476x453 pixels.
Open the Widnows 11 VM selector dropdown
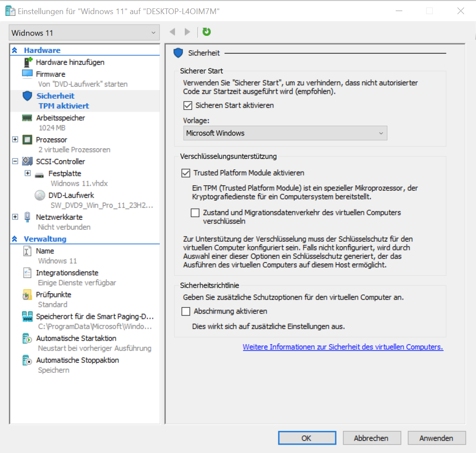84,33
